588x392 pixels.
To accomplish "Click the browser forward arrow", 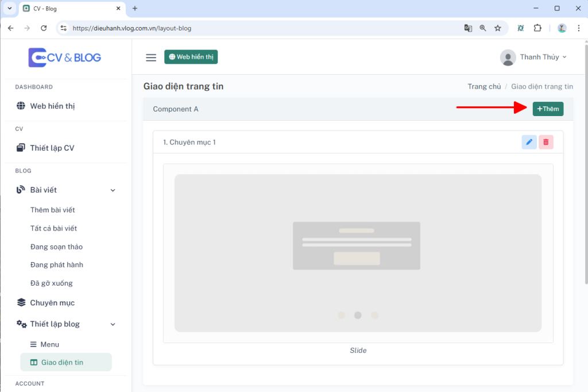I will tap(27, 28).
